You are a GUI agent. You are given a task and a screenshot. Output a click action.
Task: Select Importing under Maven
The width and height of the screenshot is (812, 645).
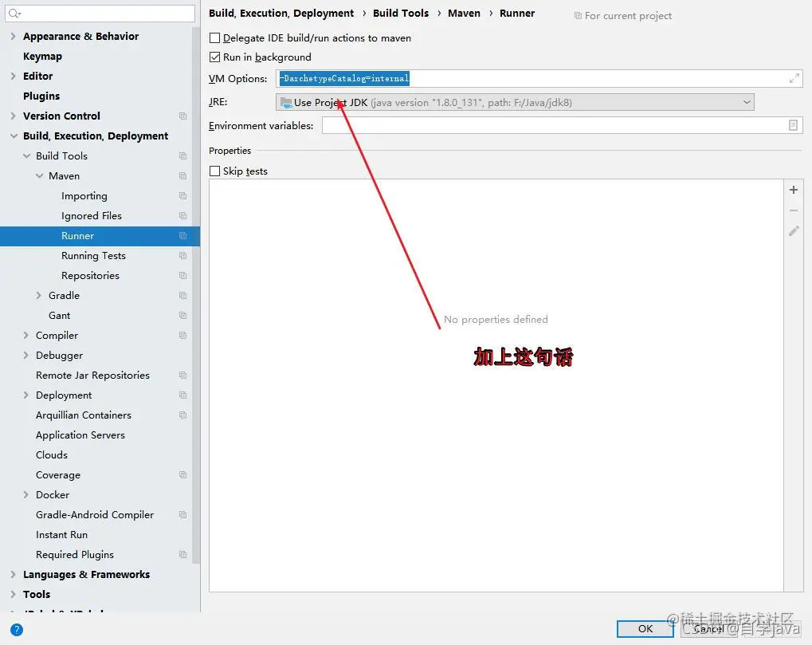(x=84, y=196)
